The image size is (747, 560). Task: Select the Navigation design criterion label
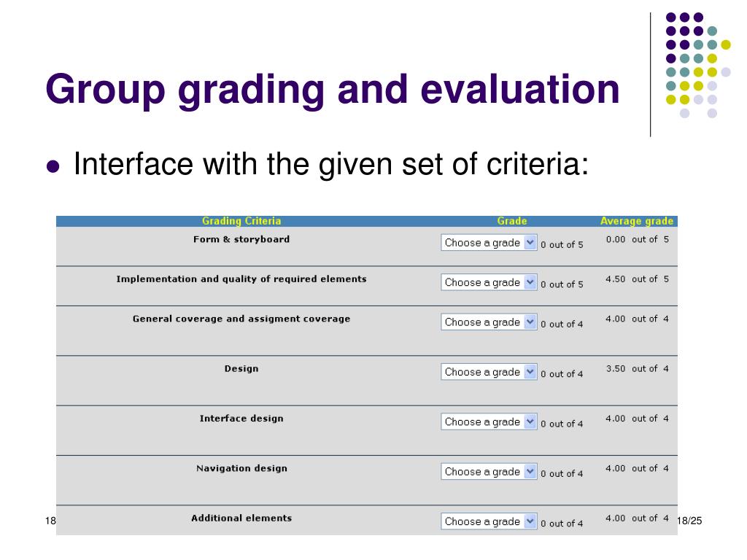click(241, 469)
